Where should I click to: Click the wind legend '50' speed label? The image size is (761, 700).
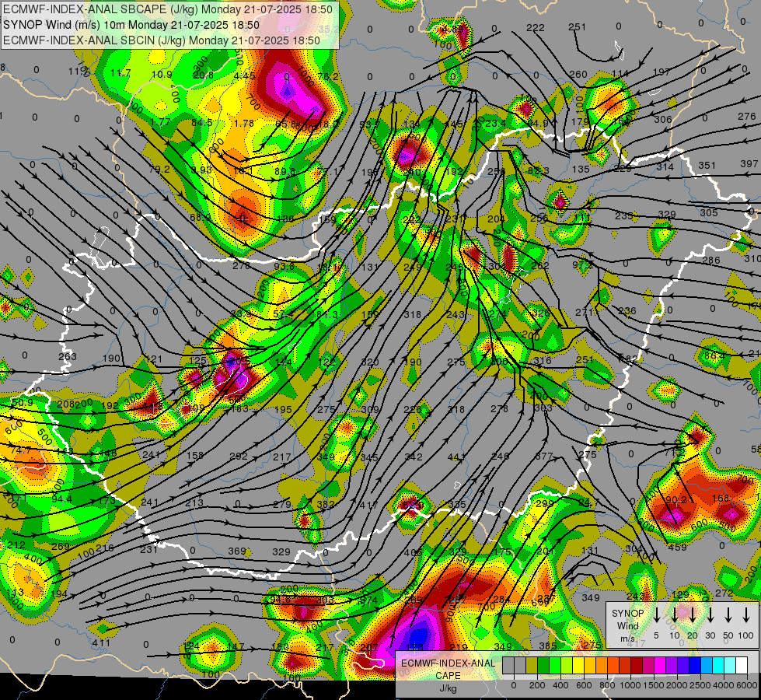728,635
